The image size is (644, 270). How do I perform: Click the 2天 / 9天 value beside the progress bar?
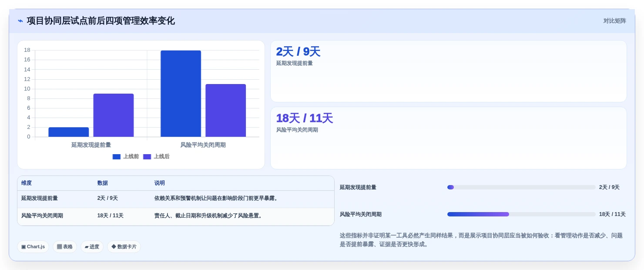tap(609, 188)
